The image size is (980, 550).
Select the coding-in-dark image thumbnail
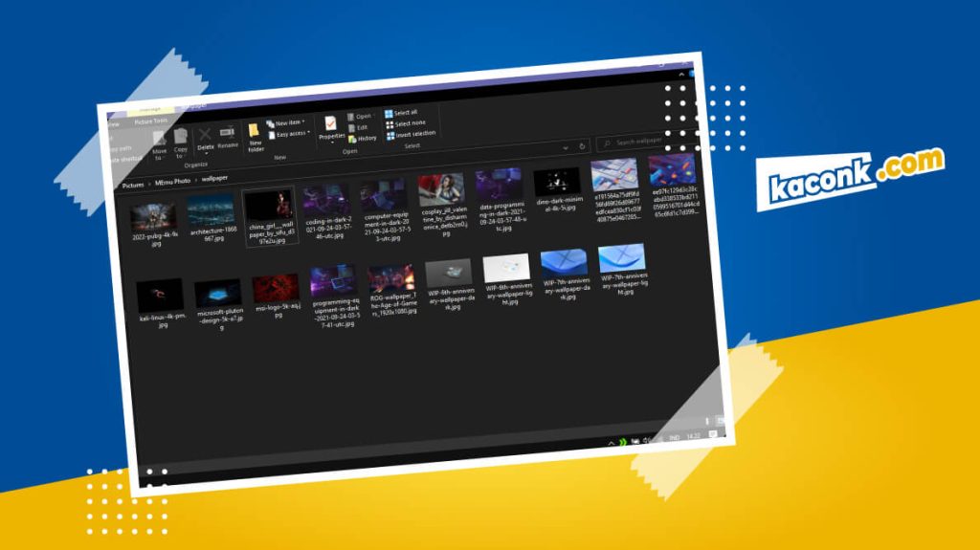pyautogui.click(x=326, y=200)
